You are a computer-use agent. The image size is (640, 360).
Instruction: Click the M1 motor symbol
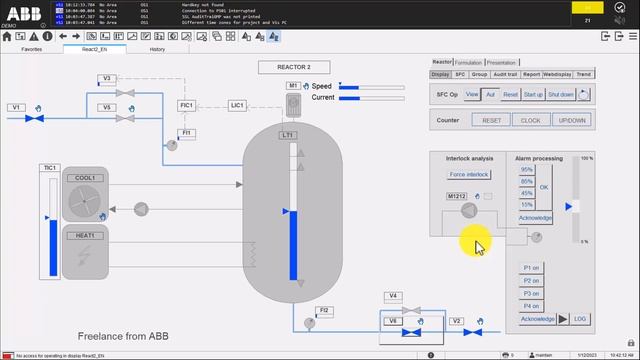click(x=293, y=105)
